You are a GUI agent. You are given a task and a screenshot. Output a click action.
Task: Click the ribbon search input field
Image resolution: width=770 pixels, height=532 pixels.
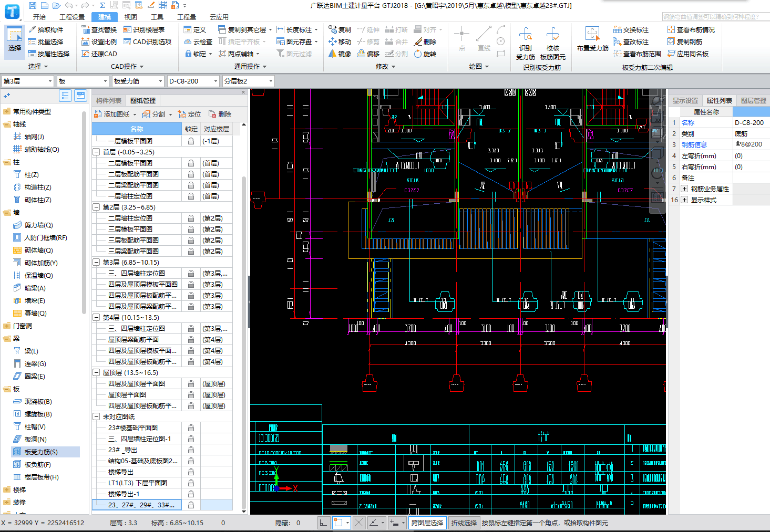coord(715,17)
